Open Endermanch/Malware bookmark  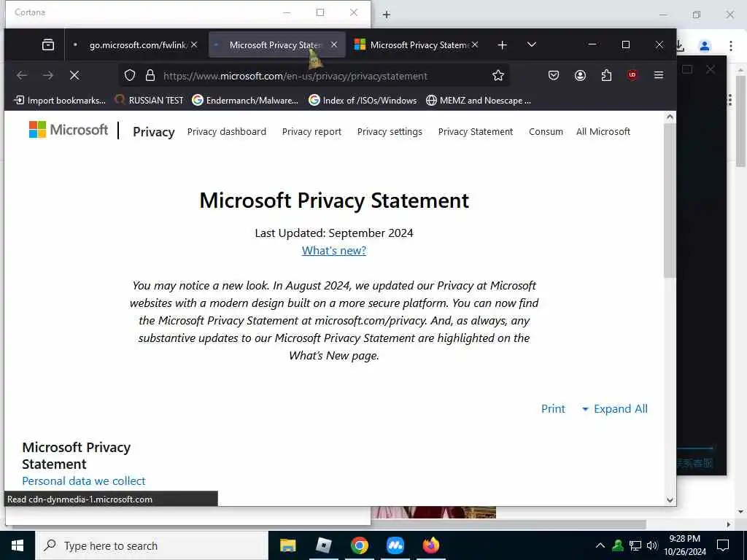245,101
